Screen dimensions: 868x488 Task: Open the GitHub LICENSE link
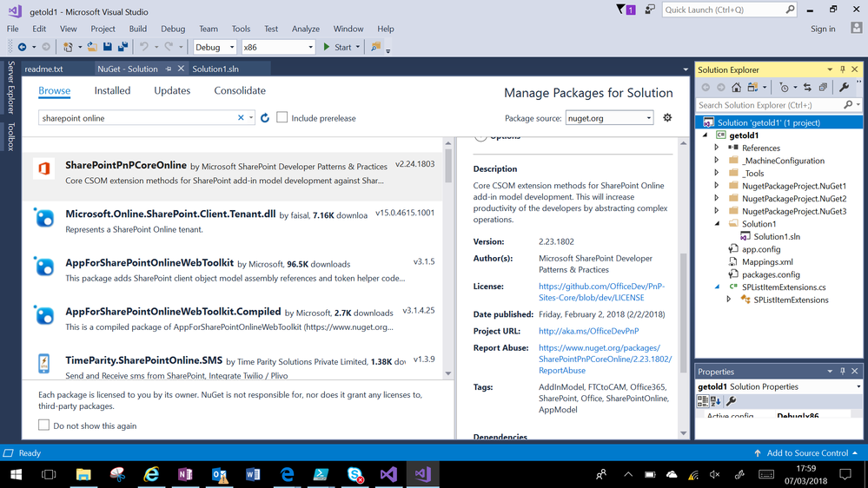point(601,292)
